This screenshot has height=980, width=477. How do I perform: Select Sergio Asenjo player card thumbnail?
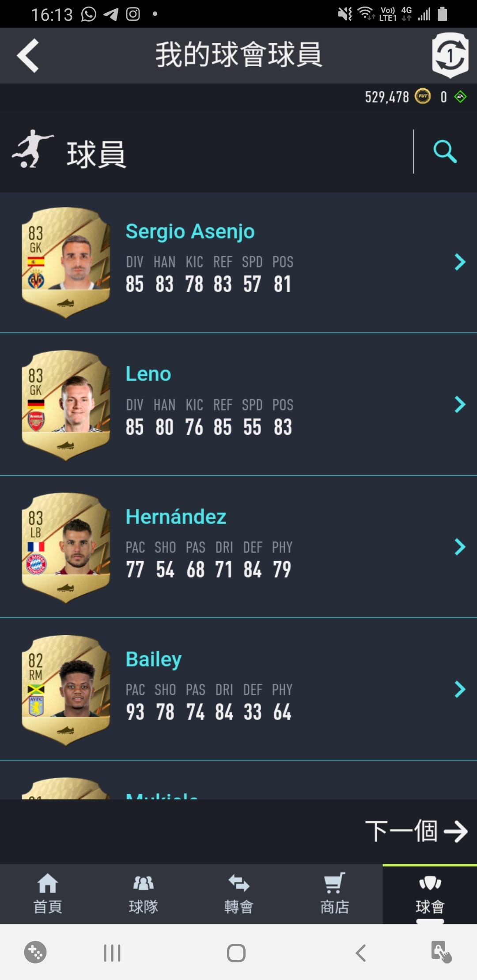[x=66, y=263]
